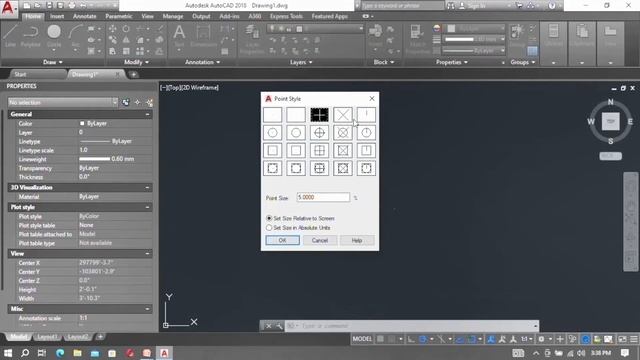Open the Insert ribbon tab

(57, 16)
